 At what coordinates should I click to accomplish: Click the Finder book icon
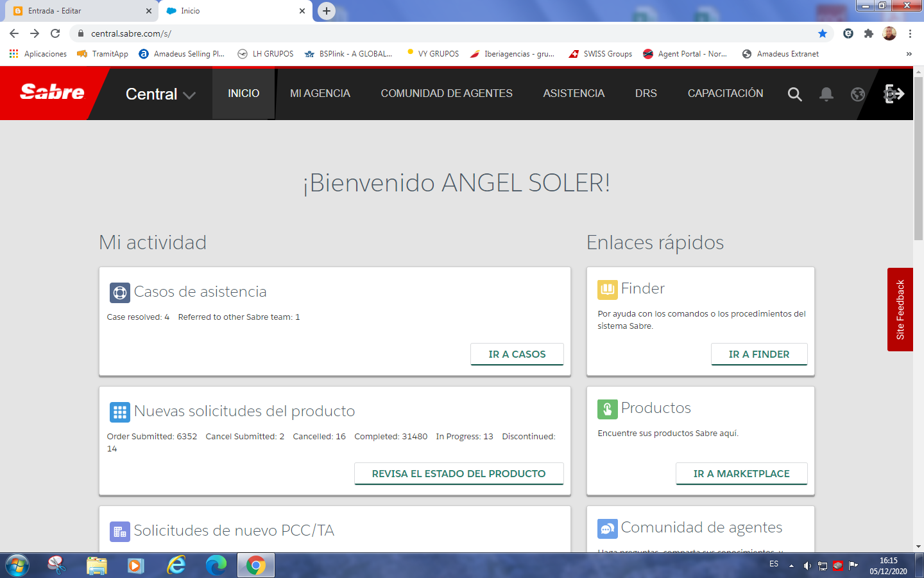coord(607,290)
